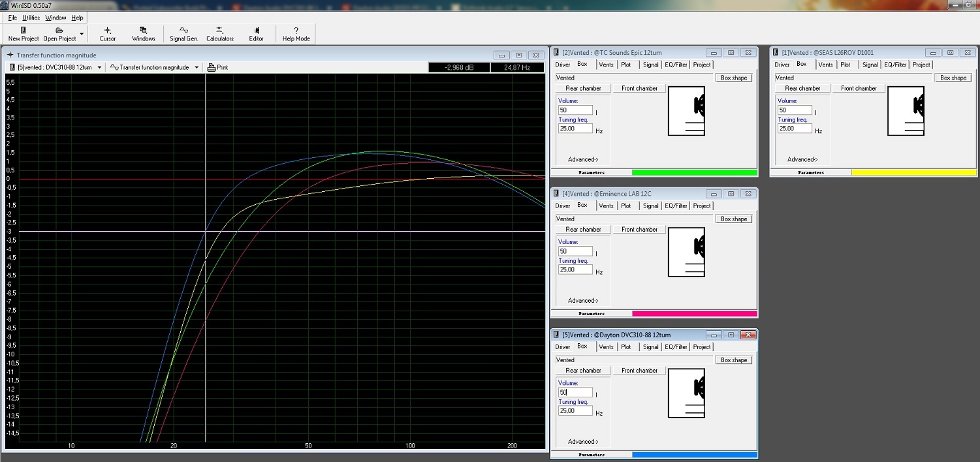Open Vents tab in Dayton DVC310-88 window
This screenshot has height=462, width=980.
(607, 347)
